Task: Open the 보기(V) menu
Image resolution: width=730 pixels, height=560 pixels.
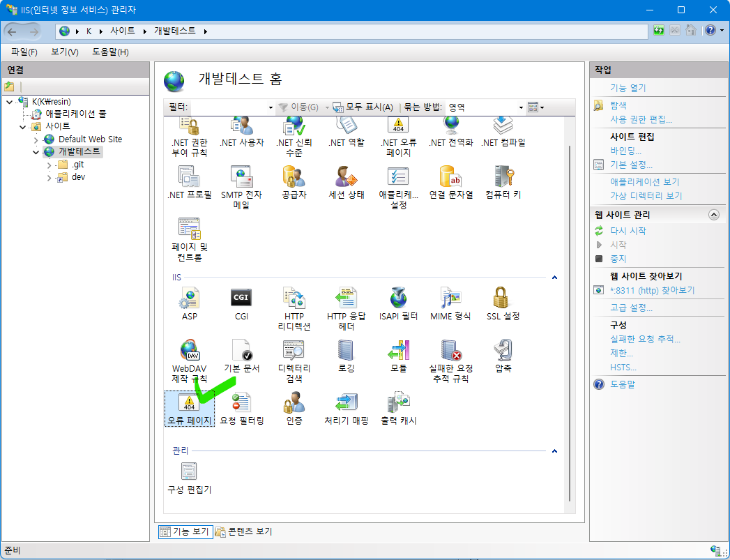Action: click(65, 52)
